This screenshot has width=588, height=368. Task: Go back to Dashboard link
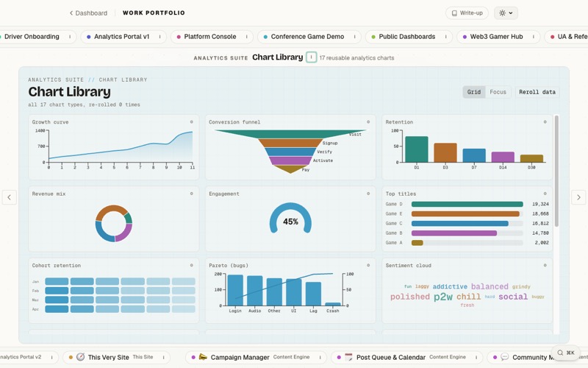88,13
